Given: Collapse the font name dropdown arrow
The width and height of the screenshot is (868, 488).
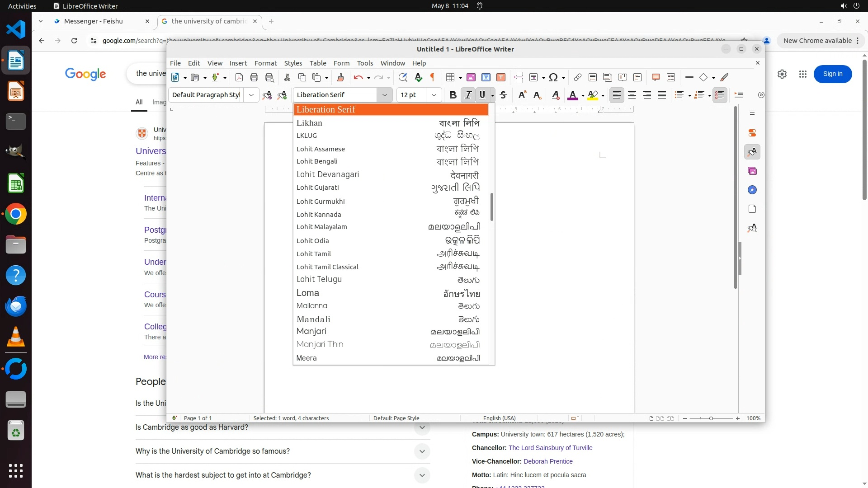Looking at the screenshot, I should click(384, 95).
